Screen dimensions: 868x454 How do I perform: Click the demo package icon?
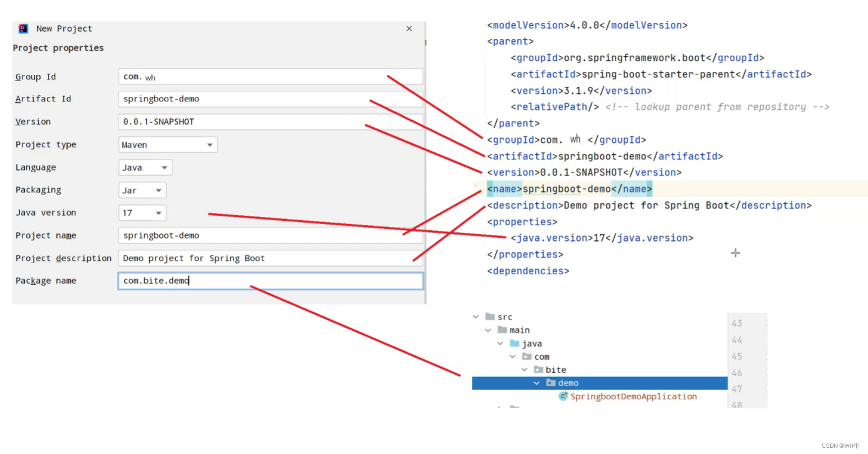[x=551, y=383]
